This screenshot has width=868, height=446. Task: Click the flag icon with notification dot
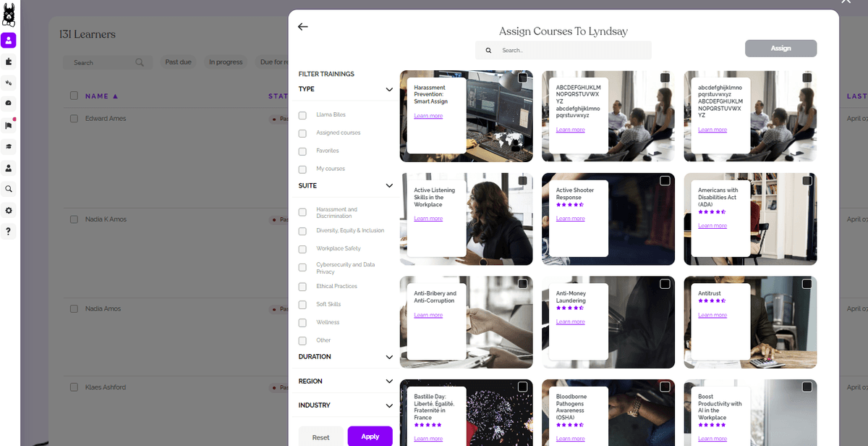coord(9,125)
